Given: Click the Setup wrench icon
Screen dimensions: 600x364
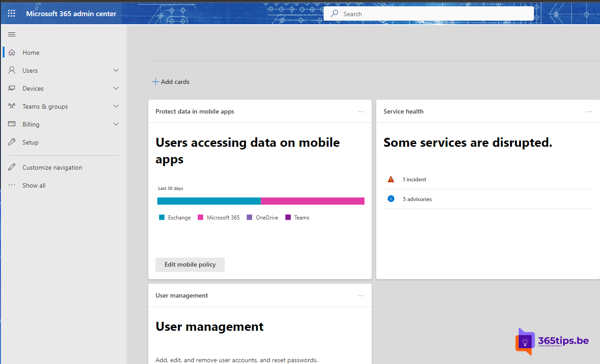Looking at the screenshot, I should coord(12,142).
